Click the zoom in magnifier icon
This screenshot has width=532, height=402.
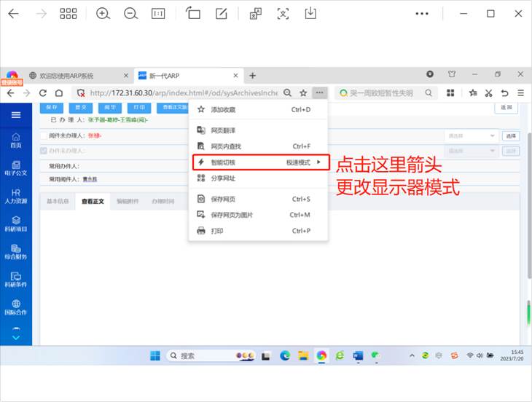(x=103, y=13)
